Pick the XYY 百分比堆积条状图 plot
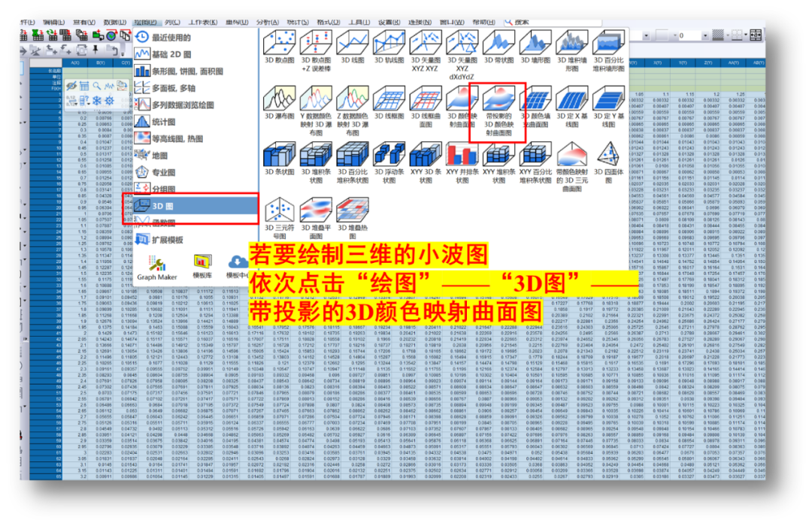Viewport: 812px width, 526px height. click(535, 162)
